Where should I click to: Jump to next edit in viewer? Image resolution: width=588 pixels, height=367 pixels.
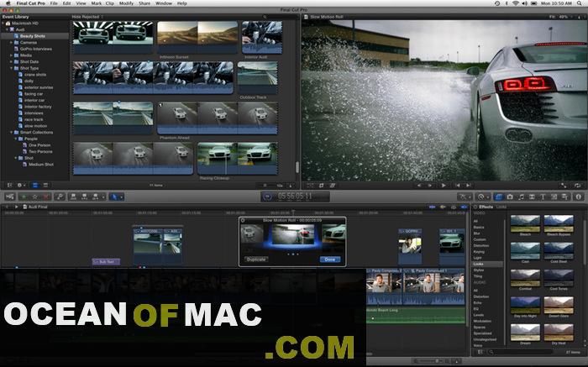coord(469,186)
